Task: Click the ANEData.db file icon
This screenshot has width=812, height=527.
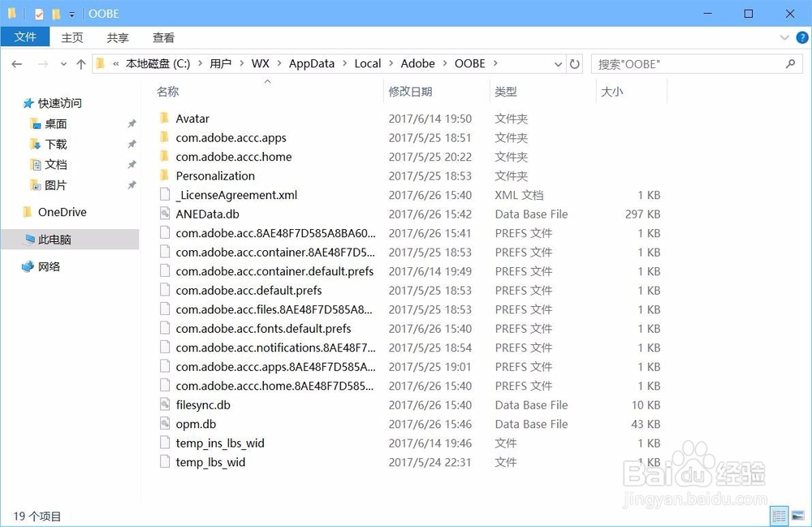Action: (165, 214)
